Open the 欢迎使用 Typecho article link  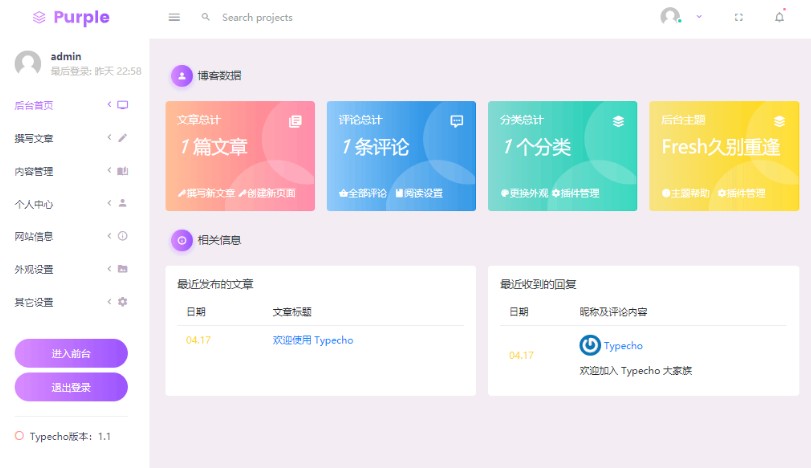click(313, 340)
